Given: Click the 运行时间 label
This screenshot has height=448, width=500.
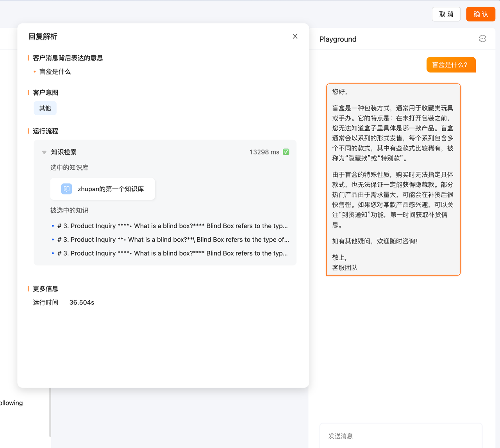Looking at the screenshot, I should click(45, 302).
